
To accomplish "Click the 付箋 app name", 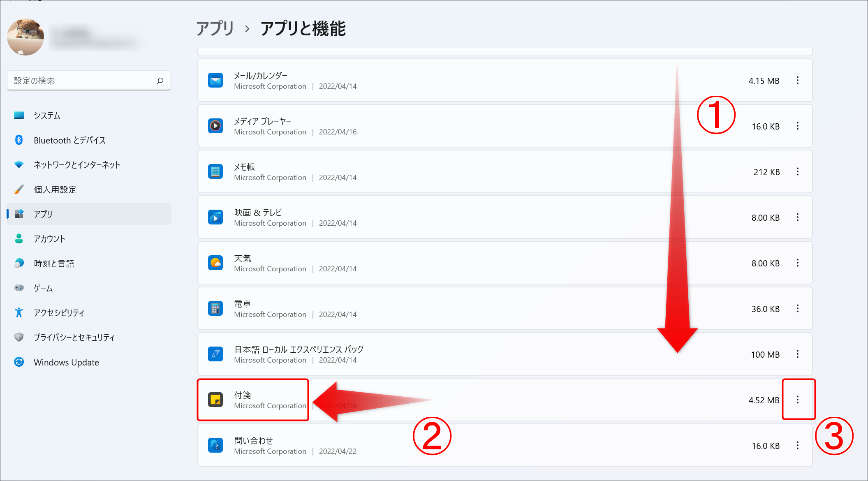I will [243, 395].
